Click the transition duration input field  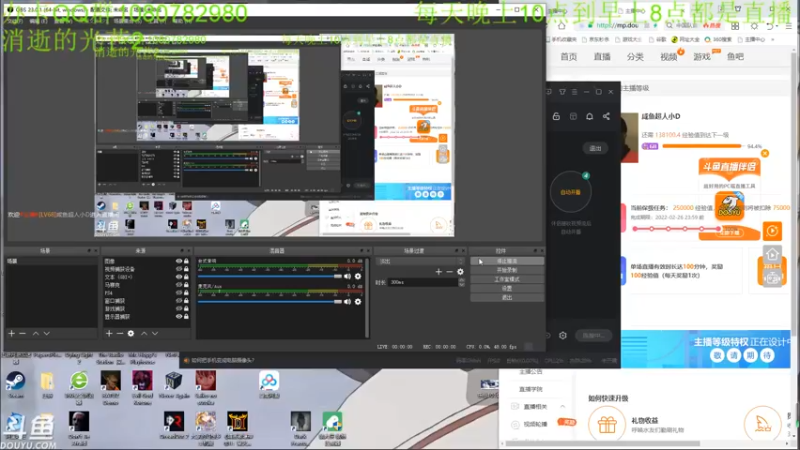[x=422, y=282]
